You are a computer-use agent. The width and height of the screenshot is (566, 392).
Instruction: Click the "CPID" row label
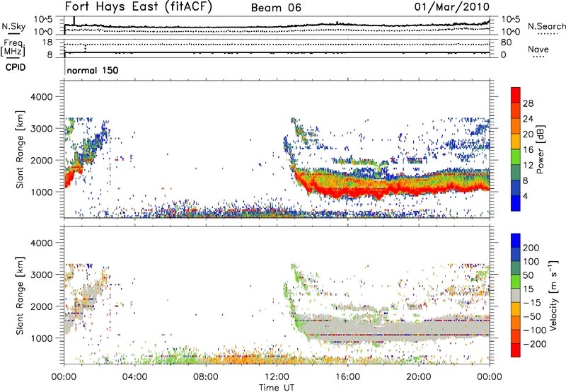16,67
